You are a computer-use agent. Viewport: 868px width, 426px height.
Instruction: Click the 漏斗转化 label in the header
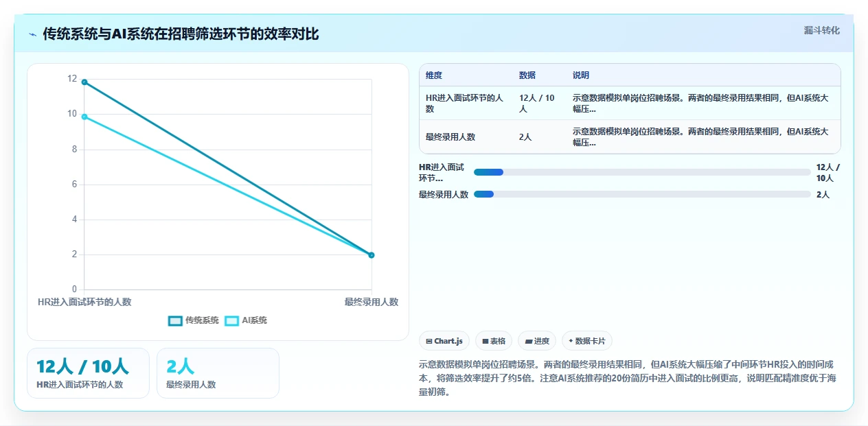(x=822, y=30)
